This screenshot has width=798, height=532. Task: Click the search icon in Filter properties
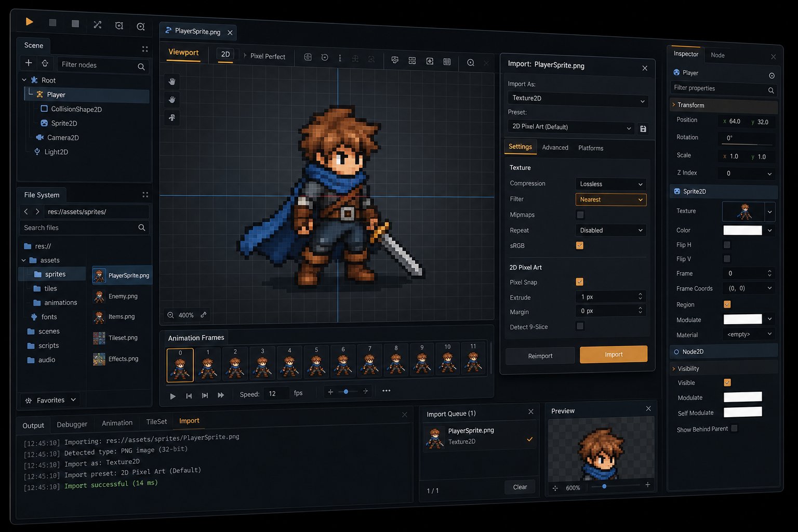pos(771,90)
